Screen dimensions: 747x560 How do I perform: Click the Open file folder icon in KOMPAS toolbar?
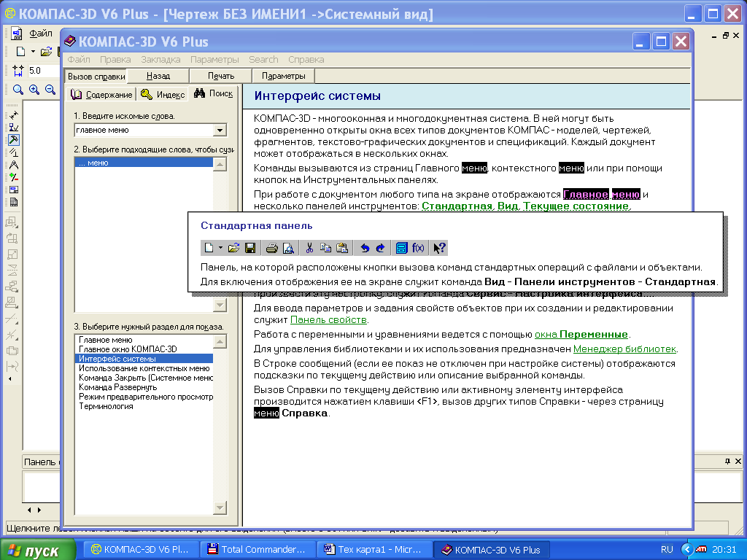click(46, 52)
